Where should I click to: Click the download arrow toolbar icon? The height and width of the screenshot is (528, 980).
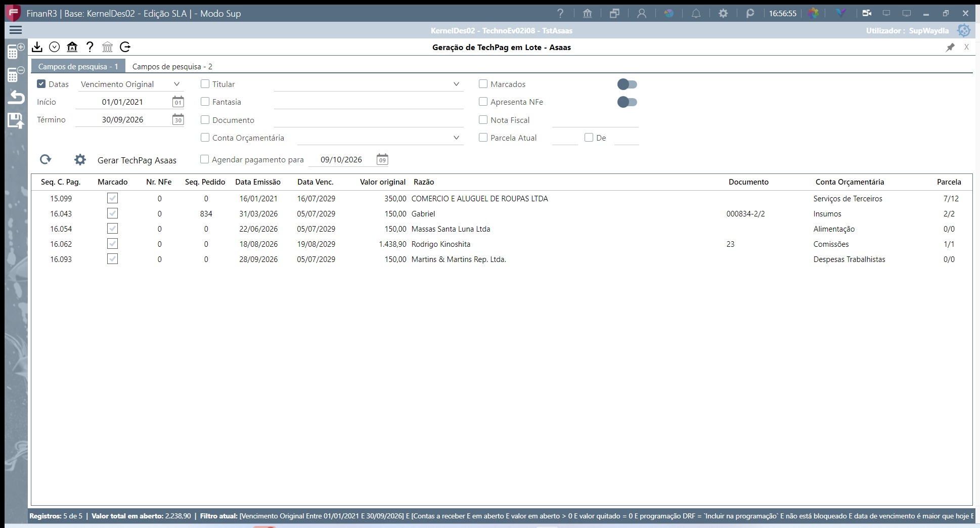coord(37,47)
